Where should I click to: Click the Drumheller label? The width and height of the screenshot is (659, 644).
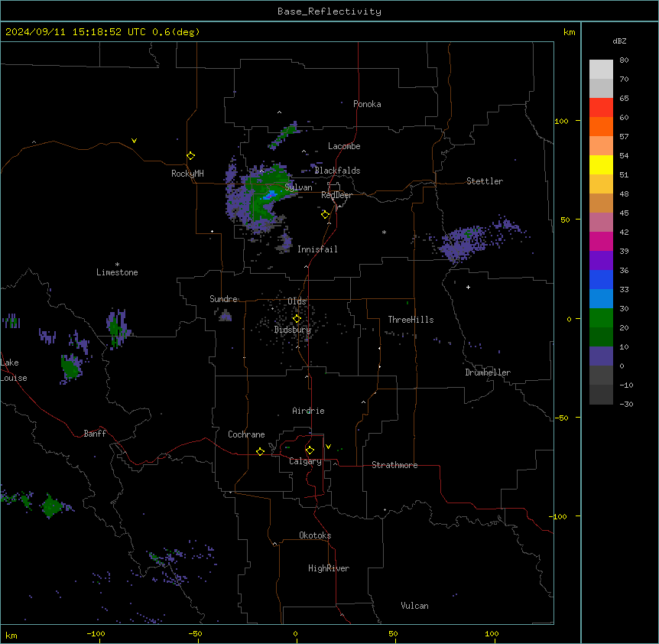tap(488, 372)
